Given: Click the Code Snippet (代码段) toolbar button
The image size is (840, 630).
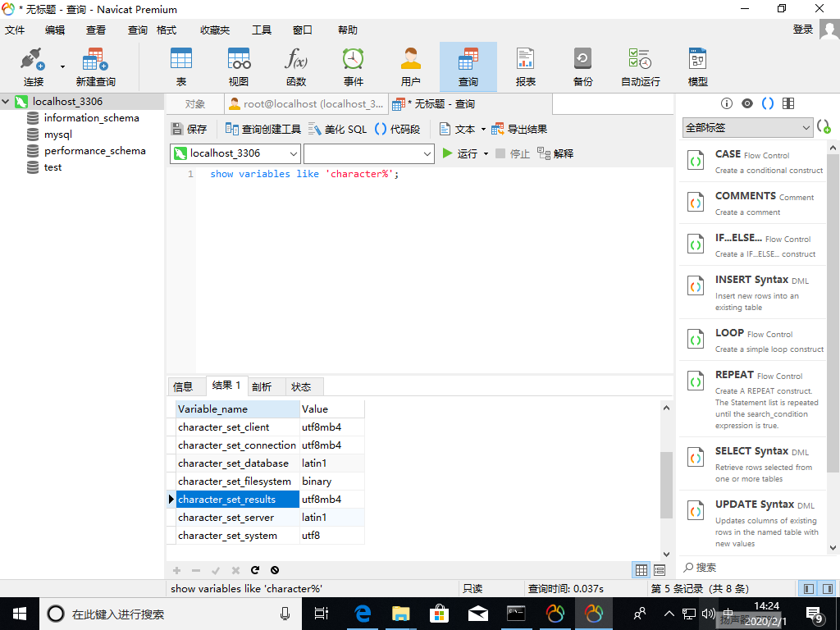Looking at the screenshot, I should 397,129.
